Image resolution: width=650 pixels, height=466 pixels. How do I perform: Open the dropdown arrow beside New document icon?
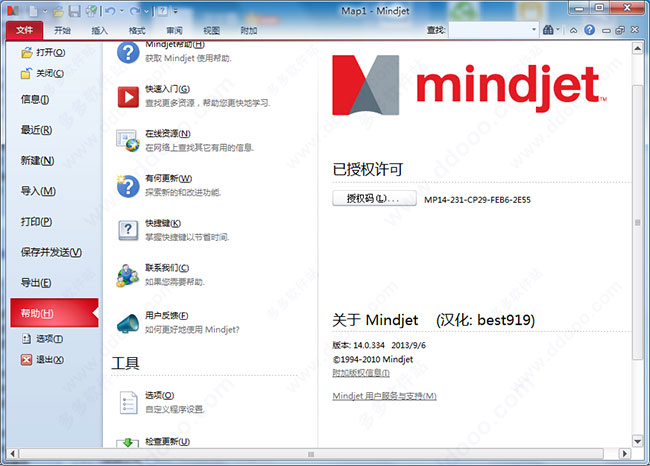tap(45, 11)
